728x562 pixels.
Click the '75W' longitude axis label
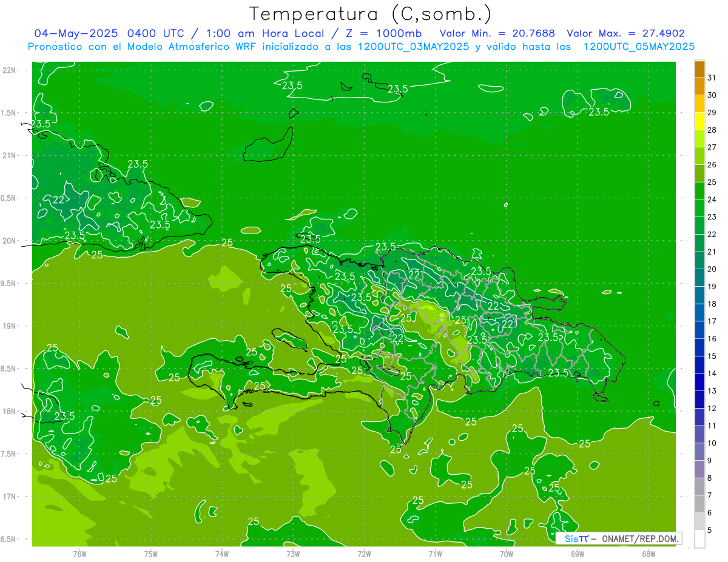(151, 554)
